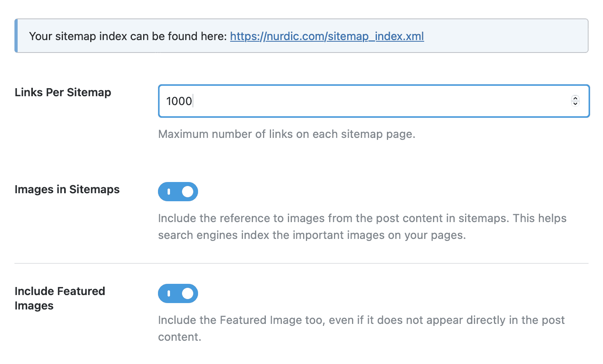Click white knob of Include Featured Images switch

point(187,293)
